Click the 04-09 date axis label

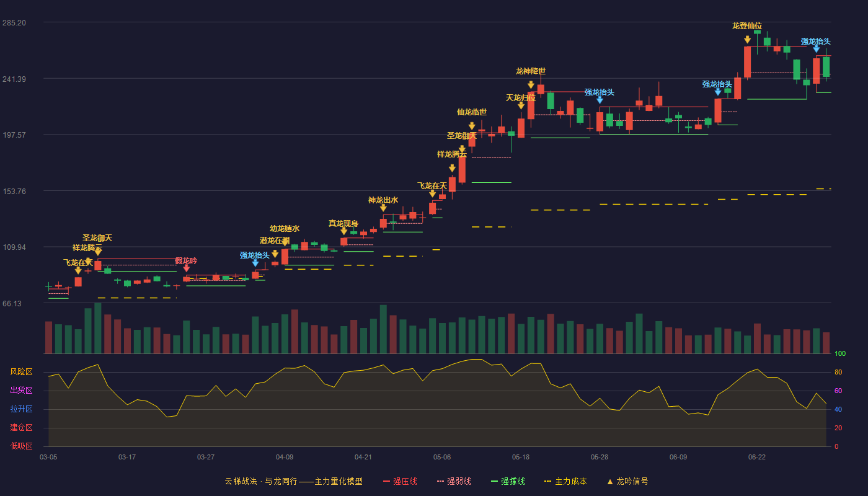point(285,457)
